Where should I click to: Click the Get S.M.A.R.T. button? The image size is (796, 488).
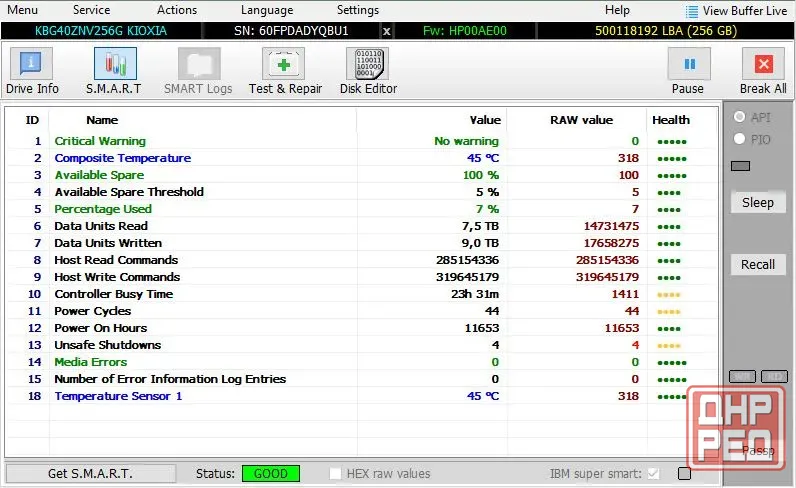(90, 474)
